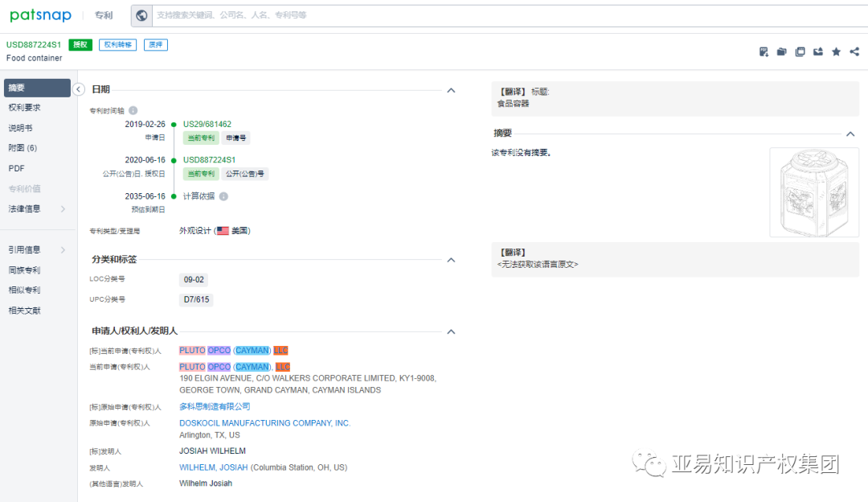868x502 pixels.
Task: Open application number US29/681462 link
Action: click(x=207, y=124)
